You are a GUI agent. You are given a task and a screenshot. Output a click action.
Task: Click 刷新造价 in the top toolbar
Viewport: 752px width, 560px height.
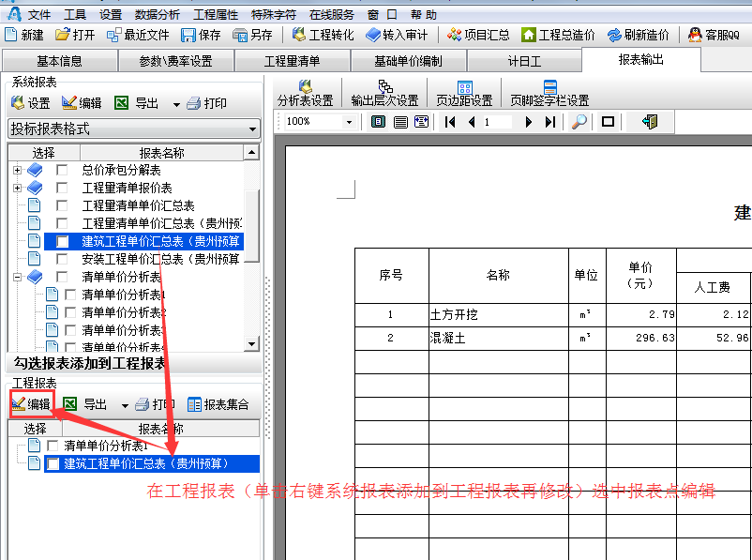[639, 35]
